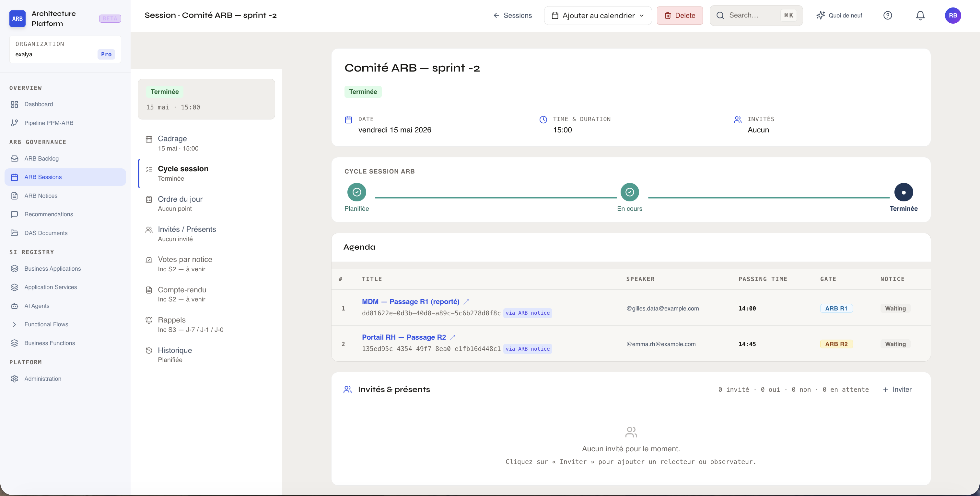Open Quoi de neuf
This screenshot has height=496, width=980.
[x=839, y=16]
